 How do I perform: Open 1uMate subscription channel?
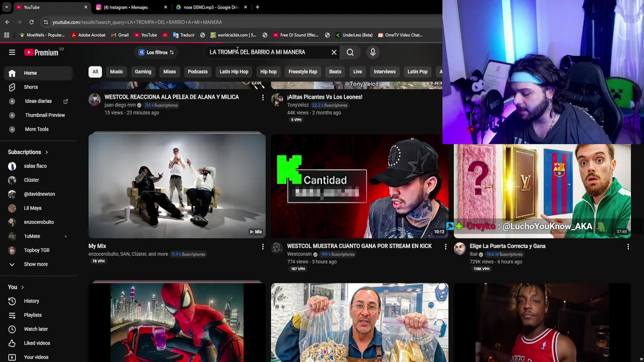pos(38,236)
